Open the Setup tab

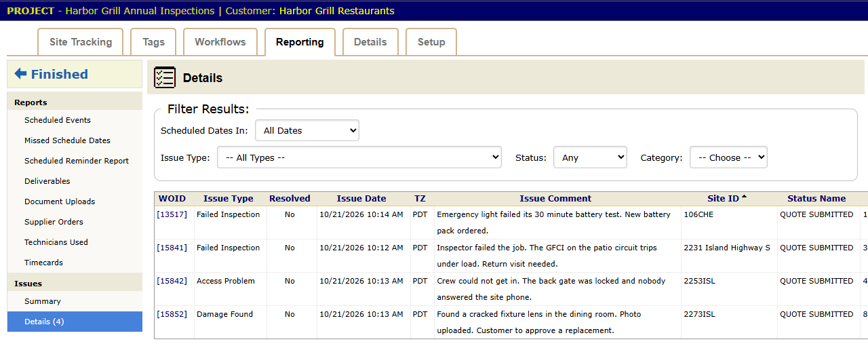(431, 42)
